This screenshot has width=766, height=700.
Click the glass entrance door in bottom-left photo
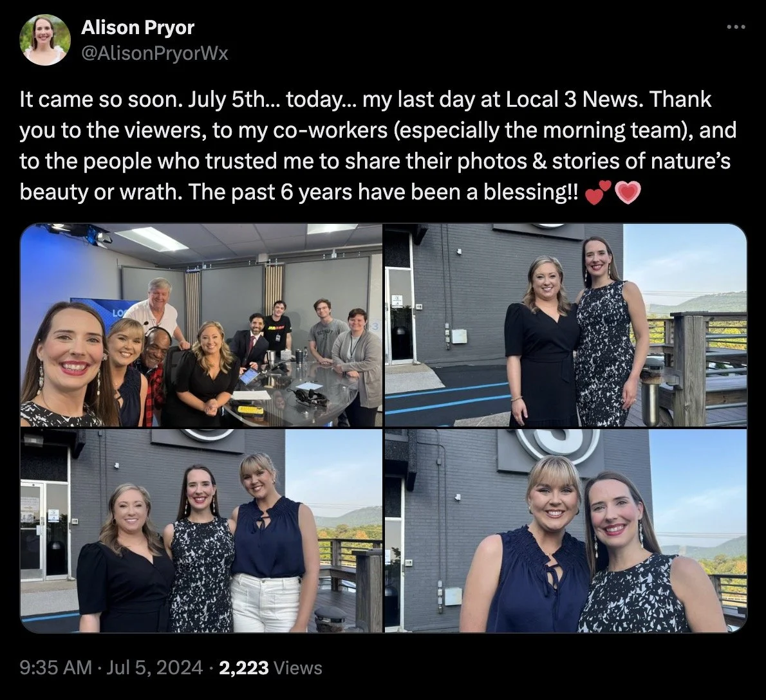[45, 530]
